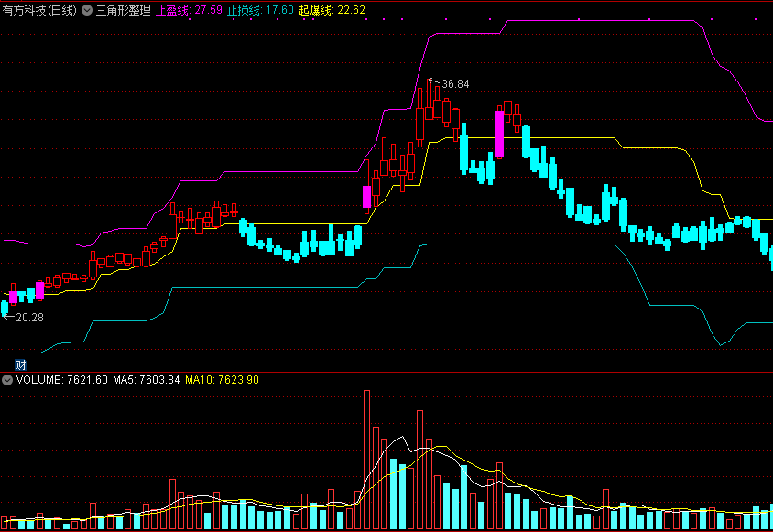Image resolution: width=773 pixels, height=532 pixels.
Task: Click the MA10: 7623.90 readout
Action: pyautogui.click(x=222, y=380)
